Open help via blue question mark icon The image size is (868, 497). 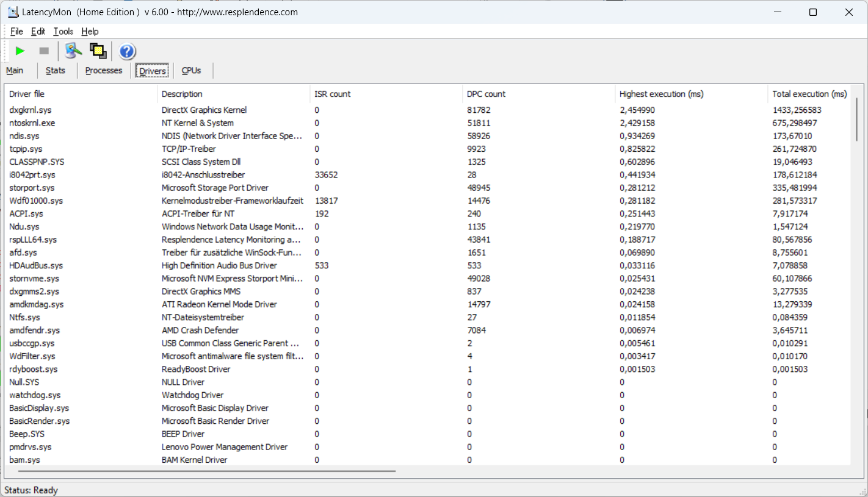pyautogui.click(x=127, y=51)
